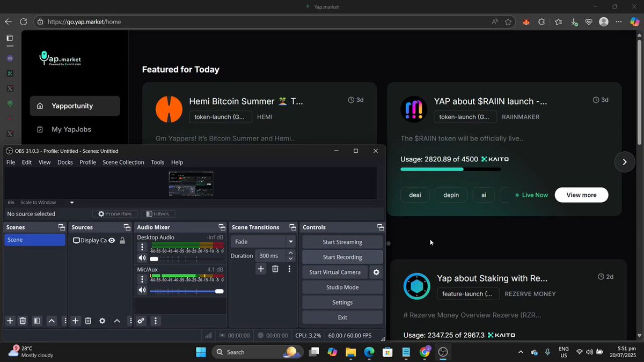
Task: Adjust Mic/Aux volume slider
Action: (186, 291)
